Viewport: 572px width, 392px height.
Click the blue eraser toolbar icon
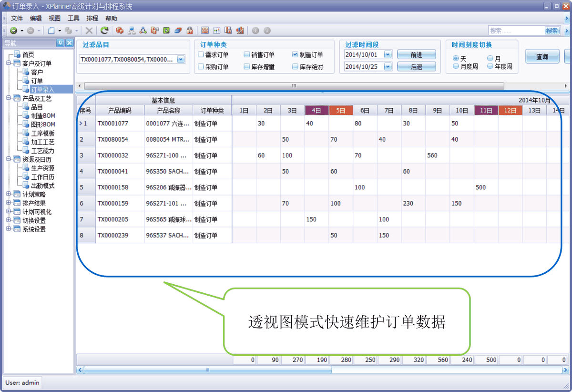point(178,31)
